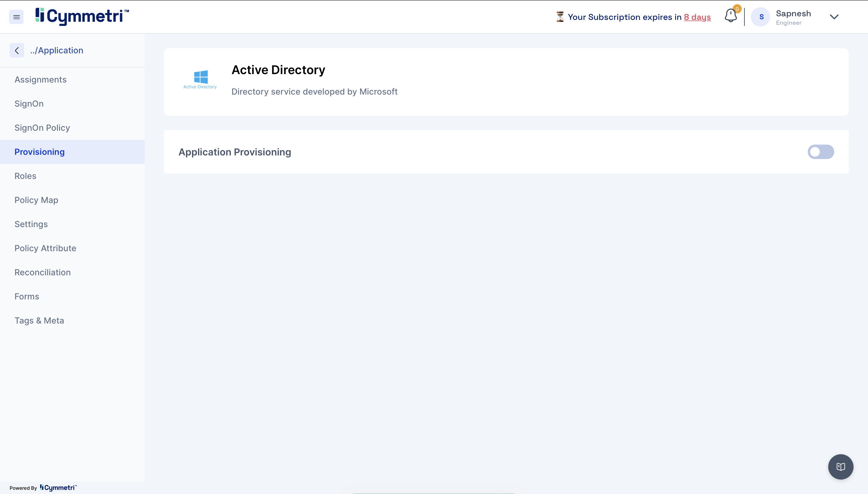Image resolution: width=868 pixels, height=494 pixels.
Task: Click the hamburger menu icon
Action: pos(16,17)
